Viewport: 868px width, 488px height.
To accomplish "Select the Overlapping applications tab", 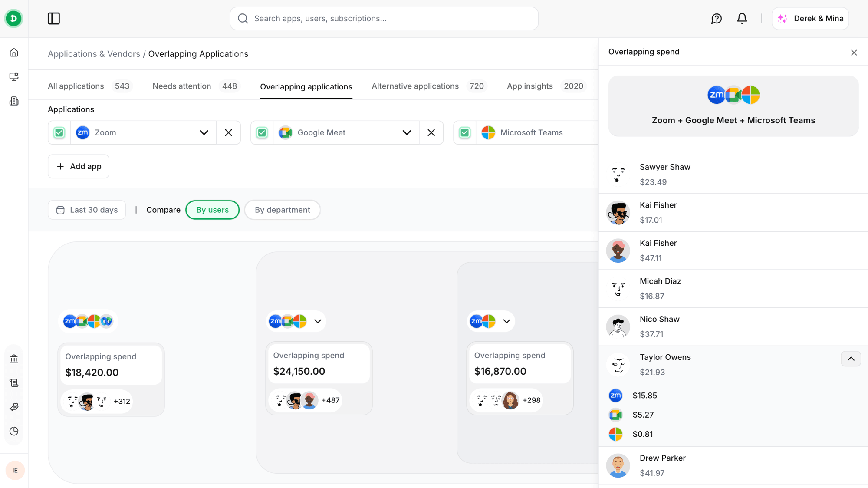I will click(306, 87).
